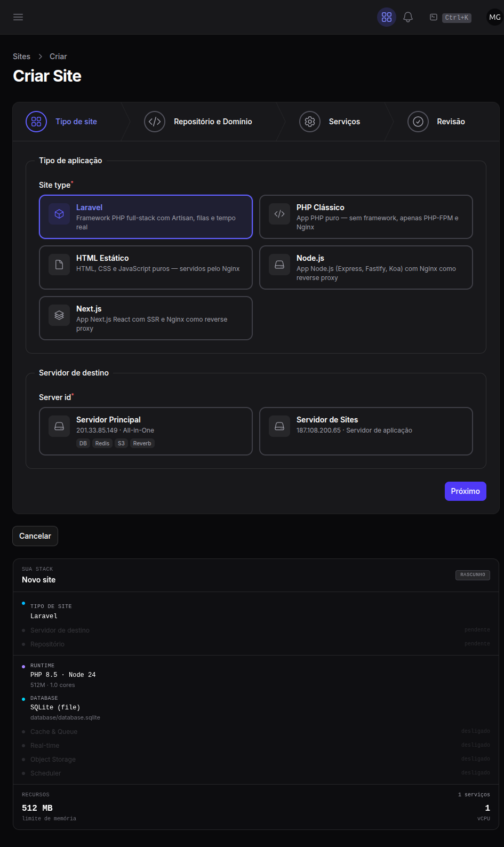Click the 1 serviços count text

474,795
